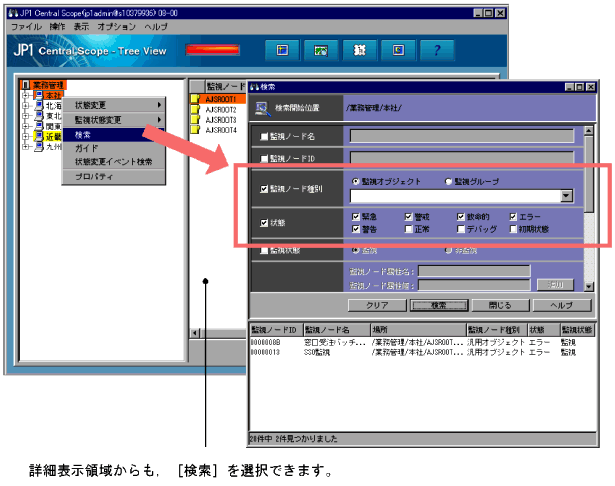This screenshot has width=615, height=486.
Task: Expand the 東北 tree node
Action: [26, 116]
